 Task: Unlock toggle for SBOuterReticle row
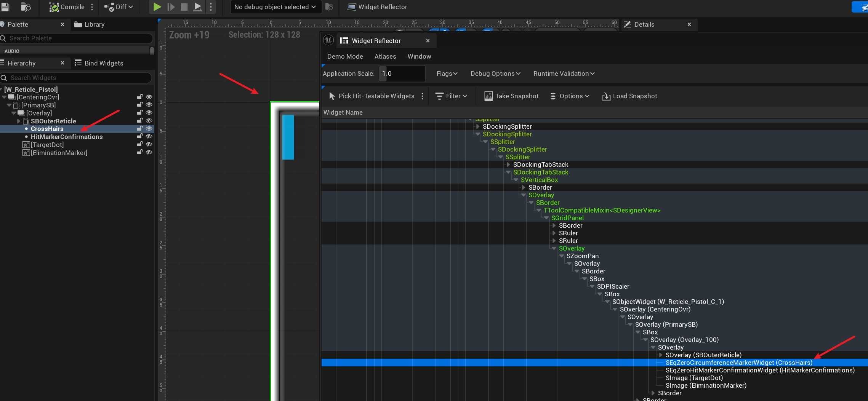pyautogui.click(x=140, y=121)
